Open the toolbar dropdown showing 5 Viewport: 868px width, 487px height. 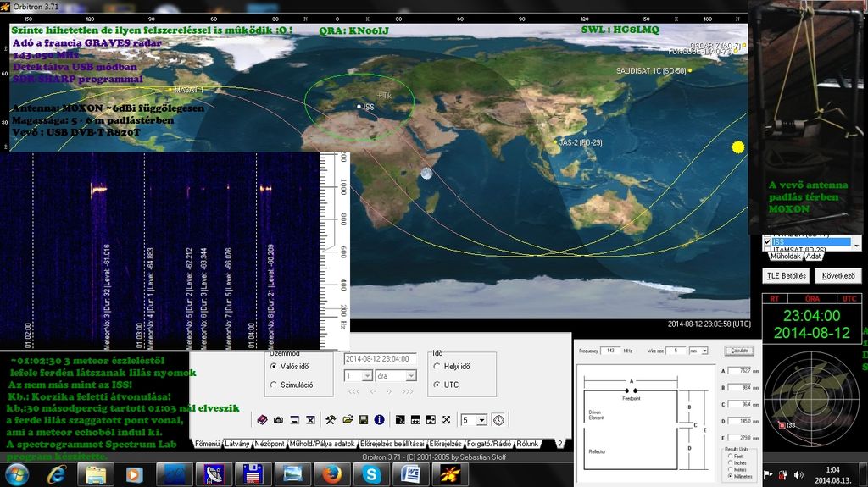(481, 421)
